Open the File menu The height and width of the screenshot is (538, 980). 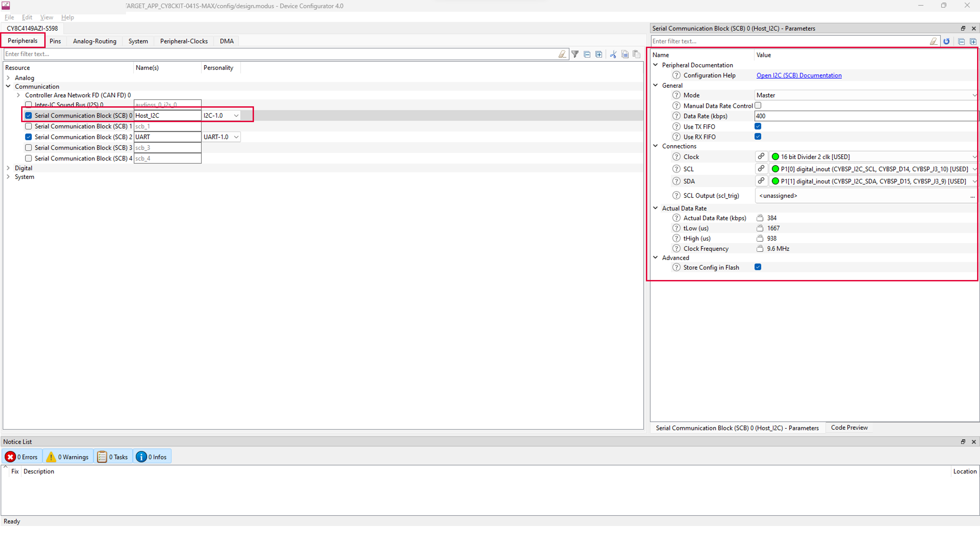pyautogui.click(x=9, y=17)
